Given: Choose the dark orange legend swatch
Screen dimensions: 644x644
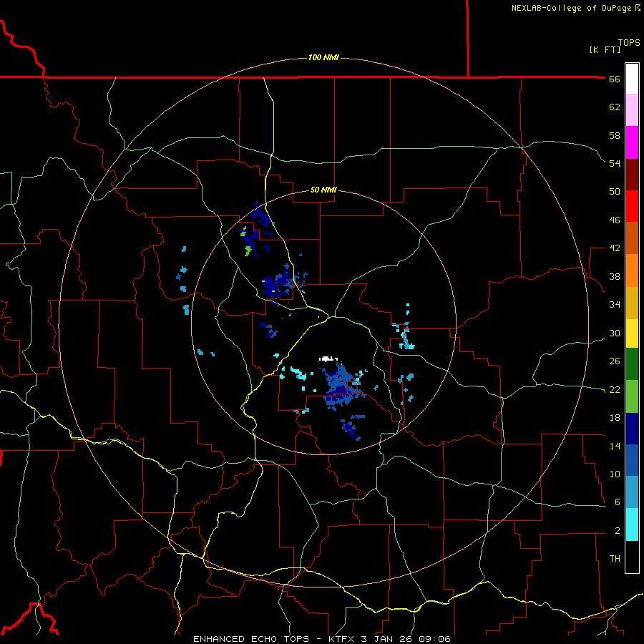Looking at the screenshot, I should tap(632, 238).
